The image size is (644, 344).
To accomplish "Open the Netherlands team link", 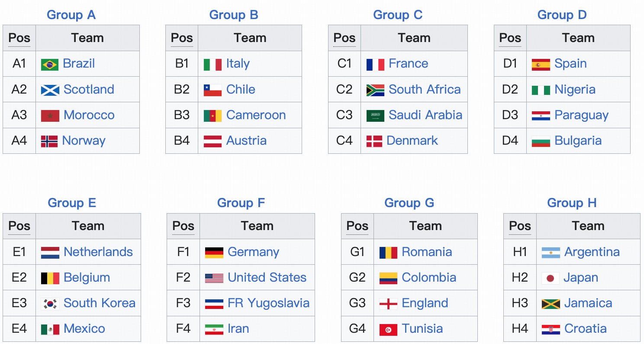I will 98,252.
